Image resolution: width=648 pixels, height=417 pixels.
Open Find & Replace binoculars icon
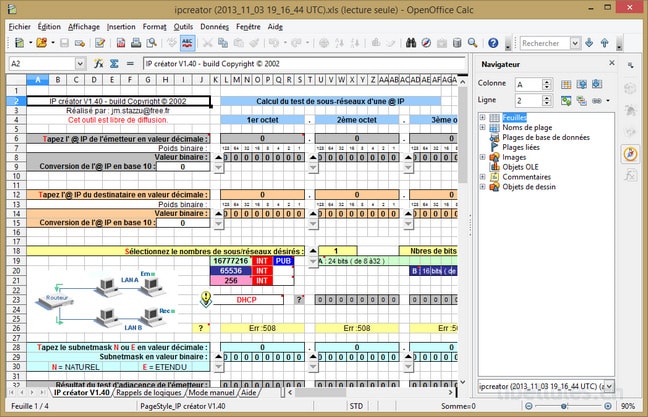(x=411, y=43)
